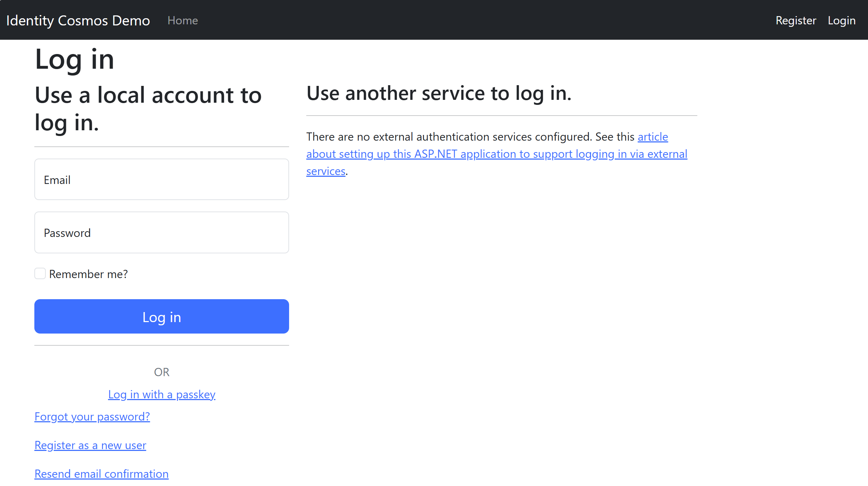Click the Email field placeholder text

coord(57,179)
